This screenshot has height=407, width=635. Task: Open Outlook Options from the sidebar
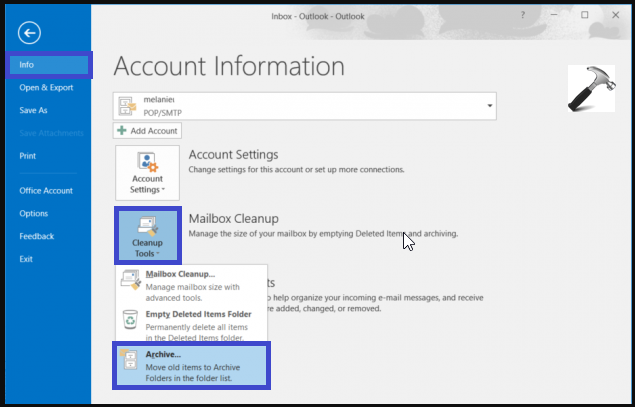34,213
